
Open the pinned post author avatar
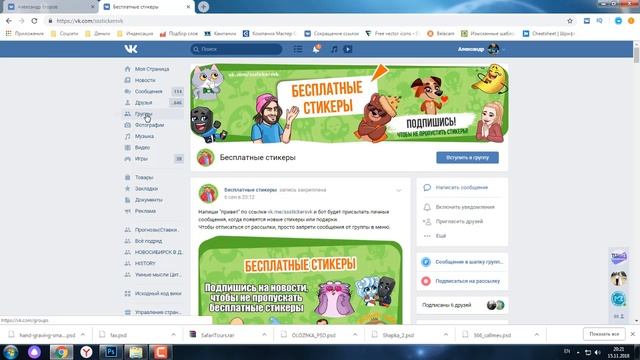pos(208,193)
